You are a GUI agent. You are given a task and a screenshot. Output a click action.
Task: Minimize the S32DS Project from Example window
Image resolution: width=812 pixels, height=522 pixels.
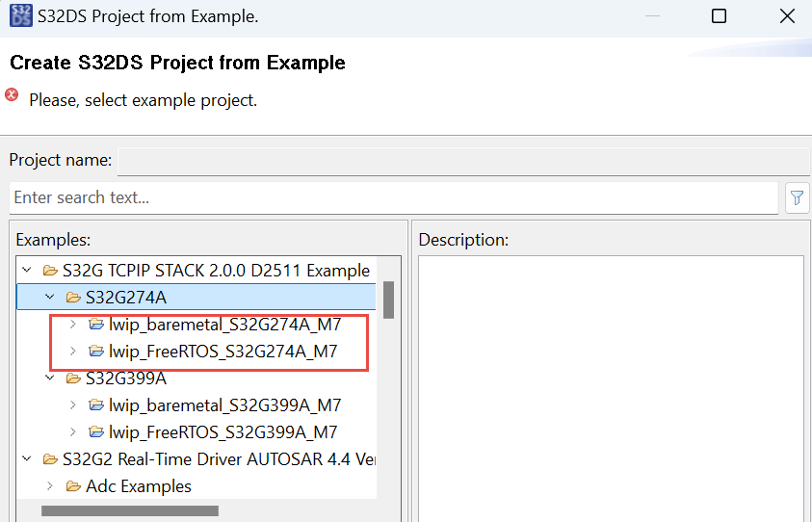[652, 16]
